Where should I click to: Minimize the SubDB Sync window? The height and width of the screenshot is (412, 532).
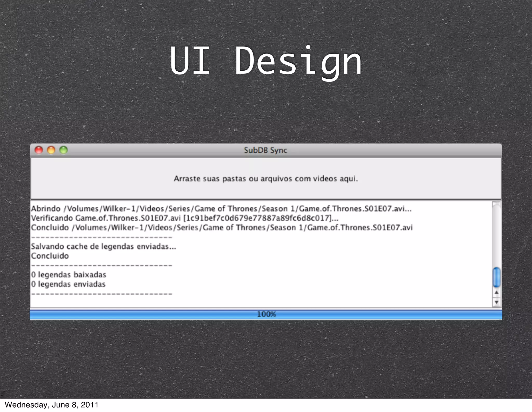tap(51, 150)
